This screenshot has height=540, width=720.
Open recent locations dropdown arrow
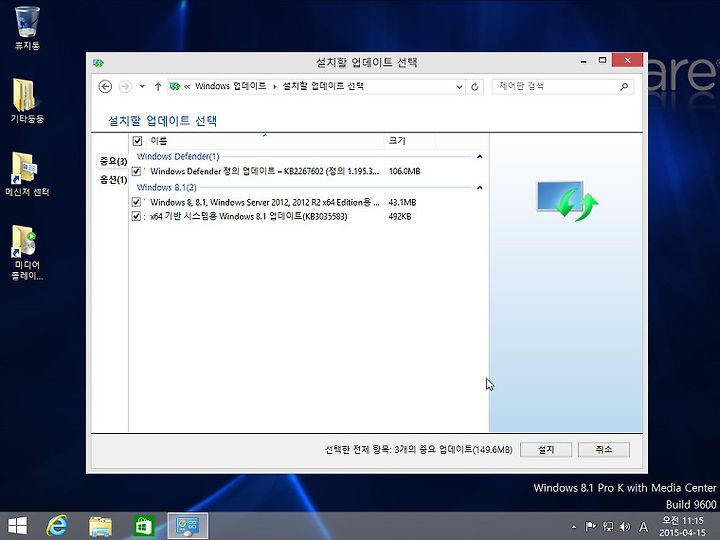[142, 86]
